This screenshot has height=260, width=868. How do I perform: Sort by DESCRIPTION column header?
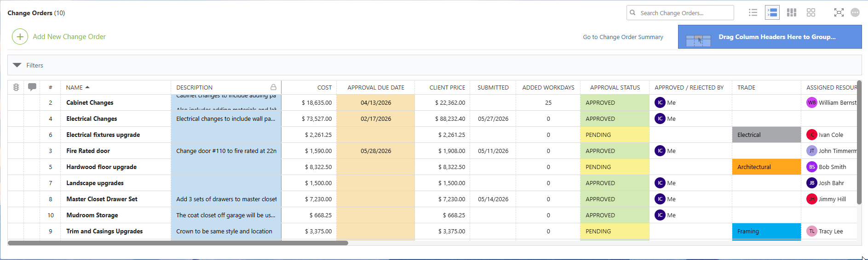point(195,87)
